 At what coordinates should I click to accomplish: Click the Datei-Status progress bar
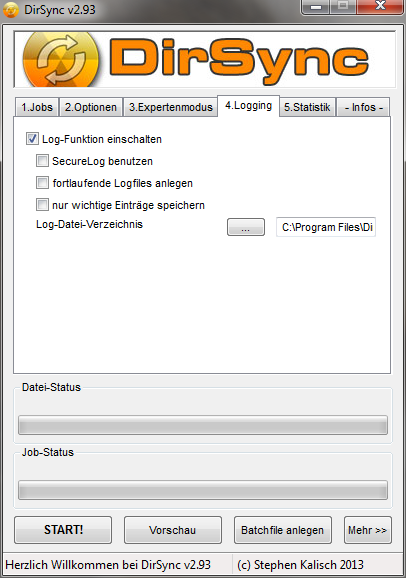[x=203, y=425]
